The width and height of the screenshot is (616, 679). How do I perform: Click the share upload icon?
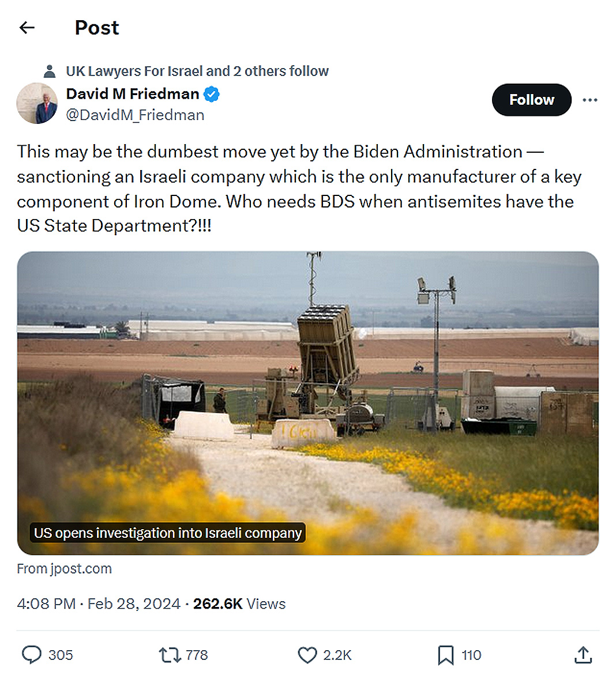583,655
